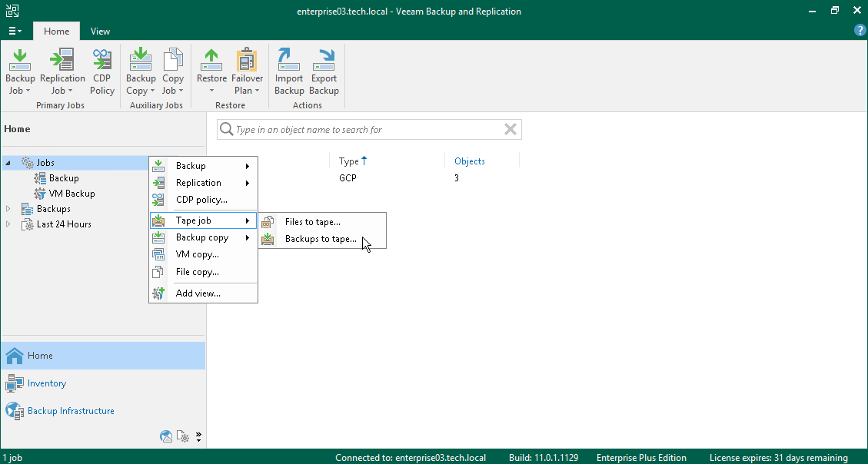Click License expires 31 days remaining text
868x464 pixels.
coord(778,458)
